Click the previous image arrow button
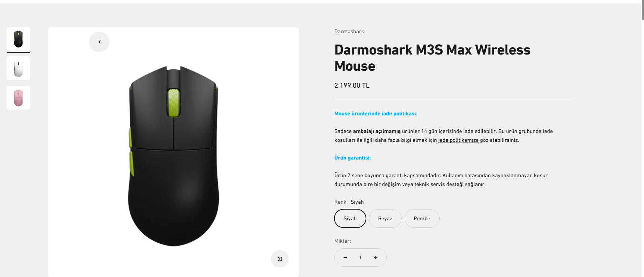 click(x=99, y=42)
